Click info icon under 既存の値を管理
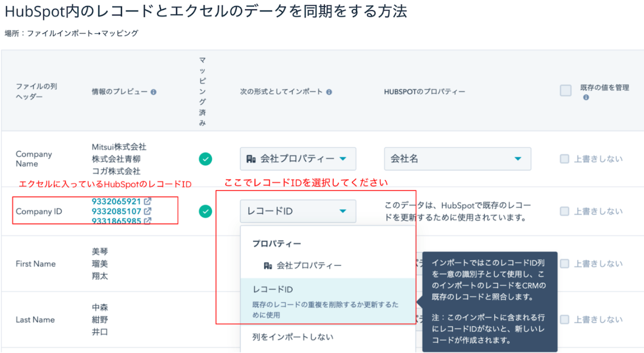This screenshot has width=644, height=353. click(586, 97)
